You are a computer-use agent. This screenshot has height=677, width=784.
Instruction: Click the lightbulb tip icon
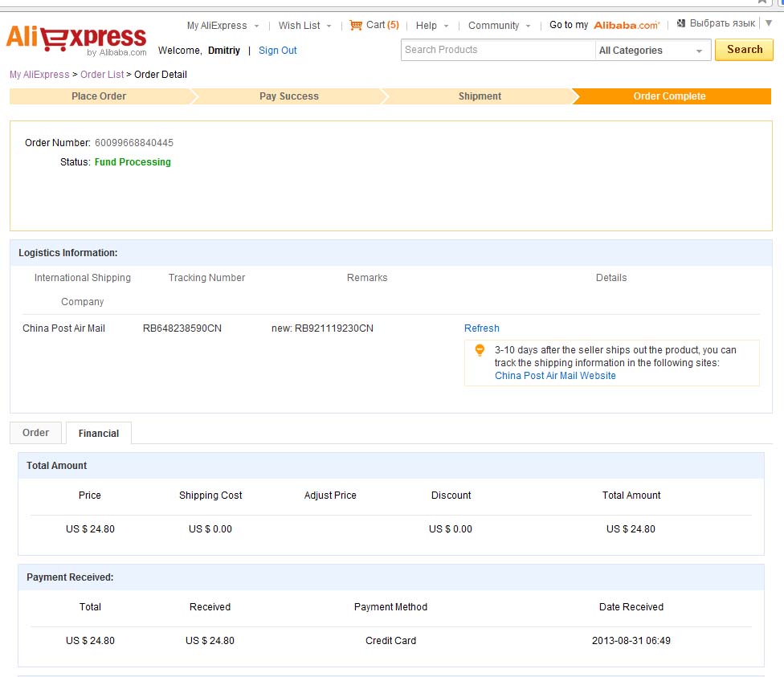(x=480, y=350)
